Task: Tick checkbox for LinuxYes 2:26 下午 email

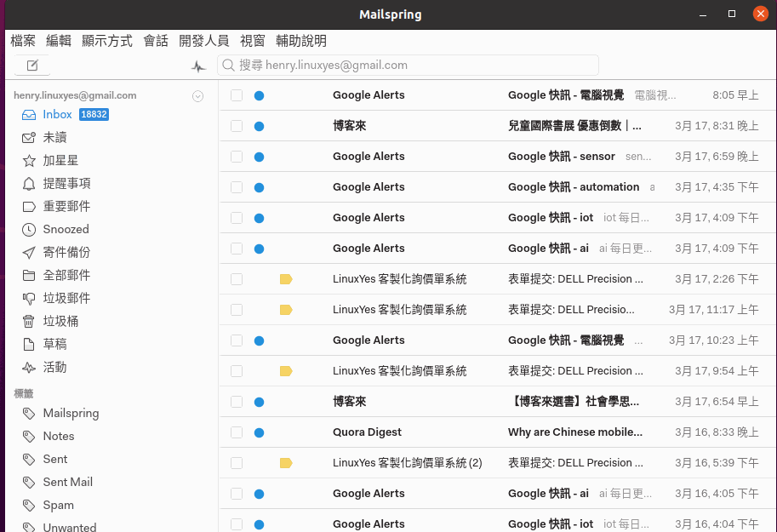Action: tap(237, 279)
